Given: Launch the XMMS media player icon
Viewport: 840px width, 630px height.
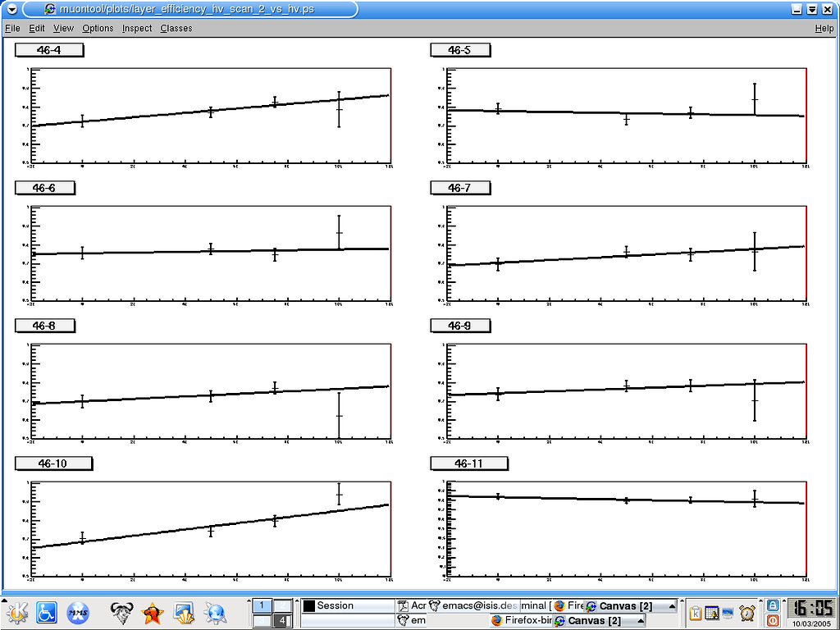Looking at the screenshot, I should (78, 612).
